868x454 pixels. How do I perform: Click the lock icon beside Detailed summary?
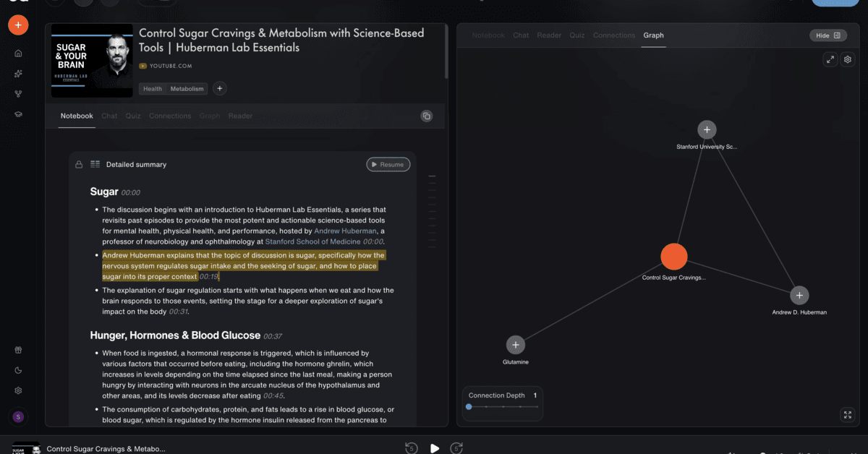(79, 165)
